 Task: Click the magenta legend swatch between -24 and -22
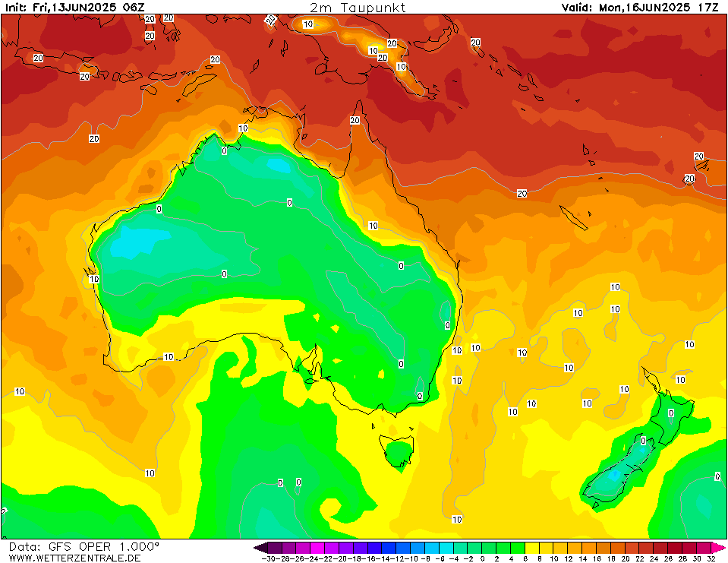tap(318, 547)
